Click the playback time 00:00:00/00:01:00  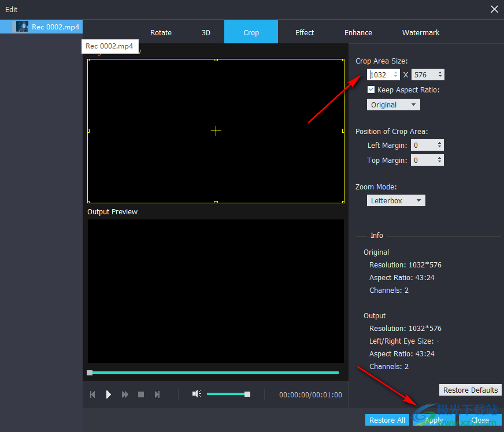click(310, 394)
